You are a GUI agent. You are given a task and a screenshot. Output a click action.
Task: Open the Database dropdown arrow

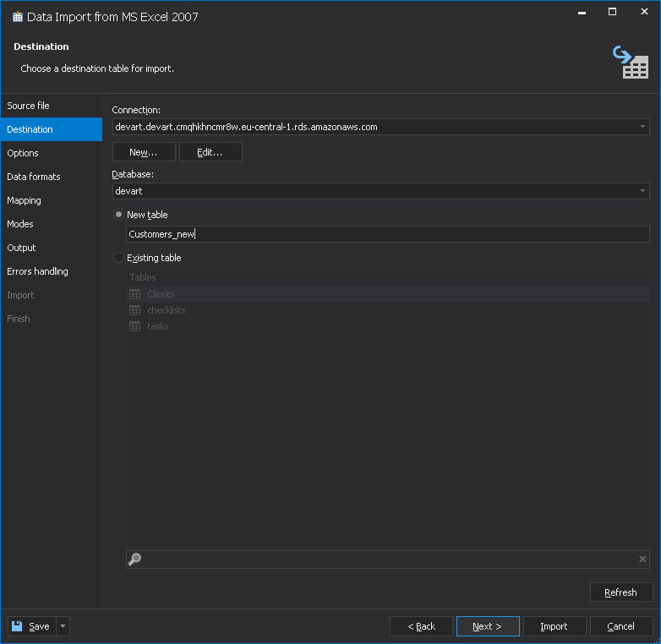642,191
